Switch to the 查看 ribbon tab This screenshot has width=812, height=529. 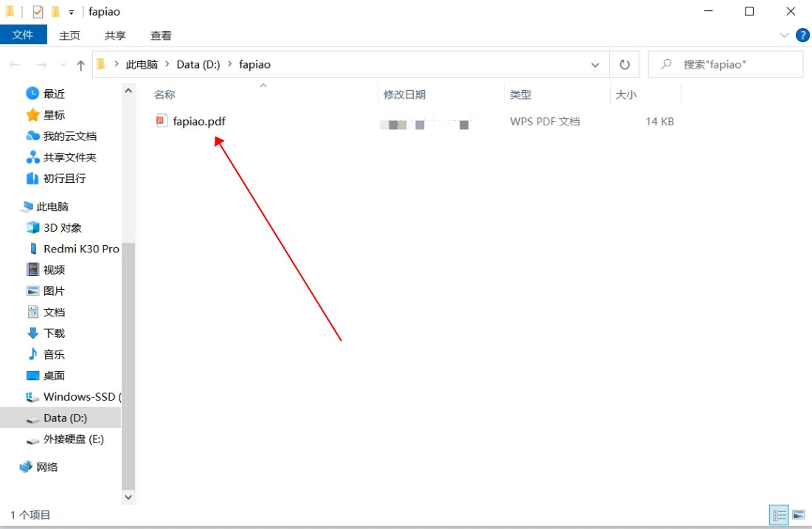click(161, 35)
